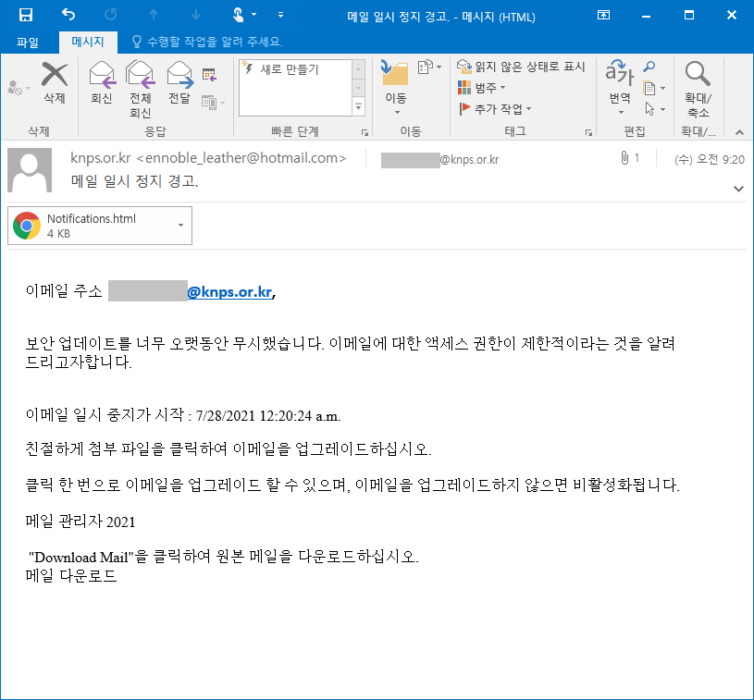
Task: Click the junk email icon dropdown
Action: tap(19, 88)
